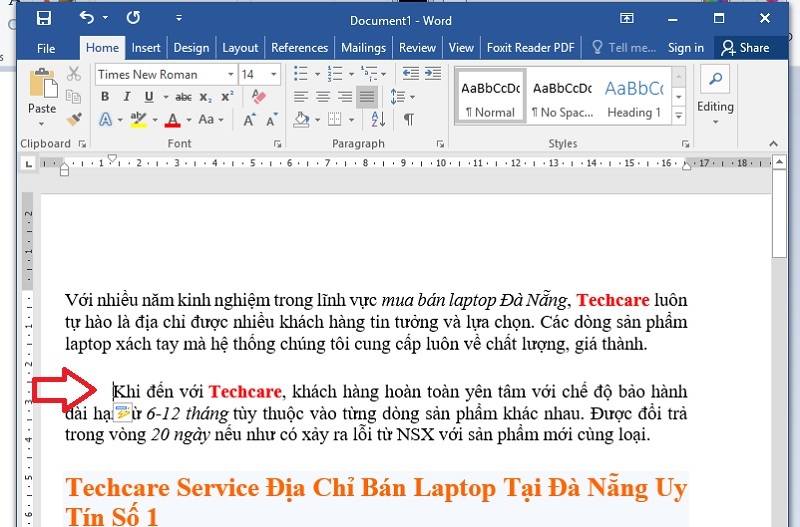This screenshot has width=800, height=527.
Task: Decrease paragraph indent
Action: pos(410,74)
